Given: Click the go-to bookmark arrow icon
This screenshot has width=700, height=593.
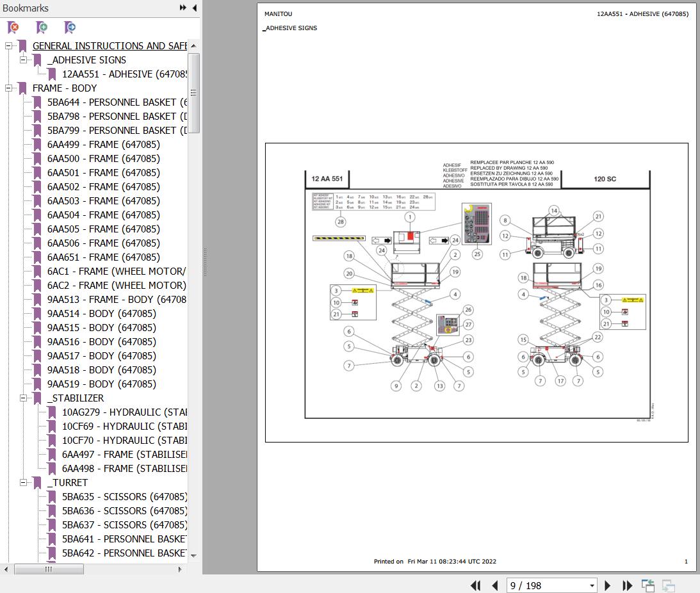Looking at the screenshot, I should point(70,28).
